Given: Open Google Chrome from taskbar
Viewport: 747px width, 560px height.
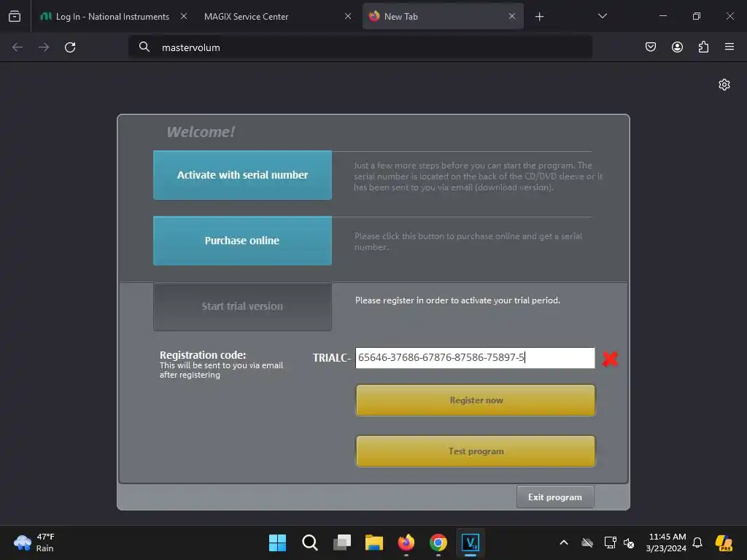Looking at the screenshot, I should (438, 542).
